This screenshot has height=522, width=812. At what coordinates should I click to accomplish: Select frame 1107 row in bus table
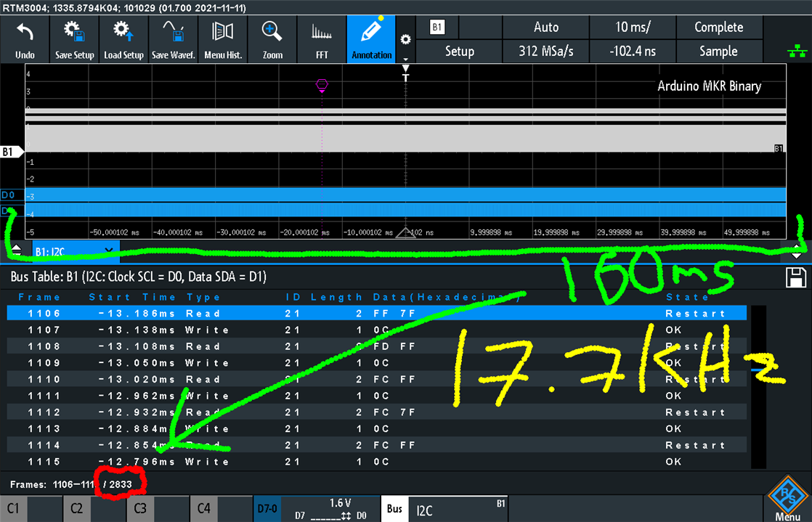pyautogui.click(x=376, y=330)
